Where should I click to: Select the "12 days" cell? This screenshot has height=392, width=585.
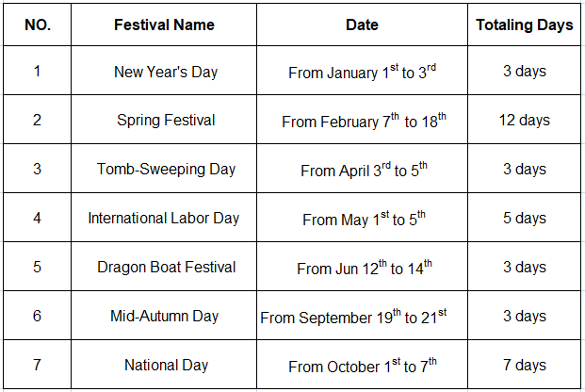(525, 121)
